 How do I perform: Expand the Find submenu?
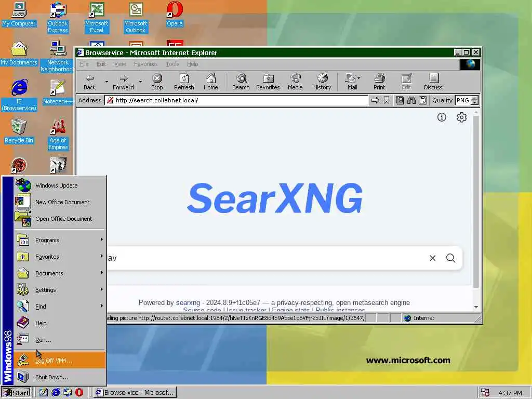60,307
